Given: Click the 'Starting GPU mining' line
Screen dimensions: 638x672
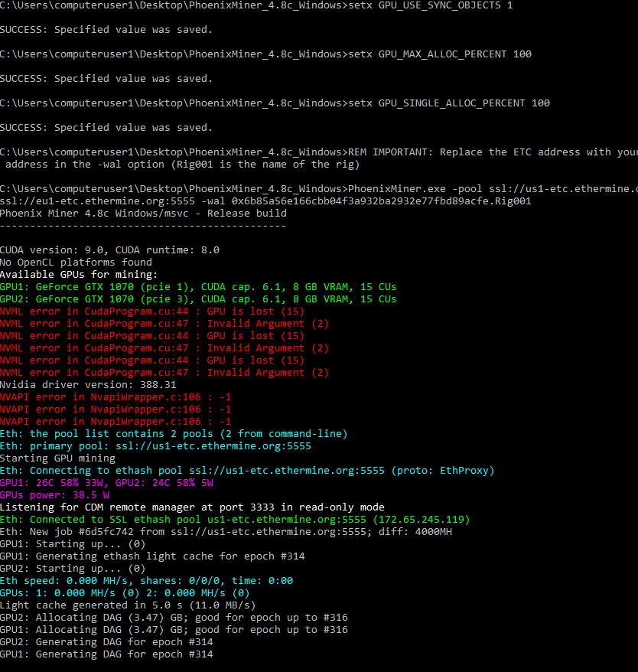Looking at the screenshot, I should 57,458.
